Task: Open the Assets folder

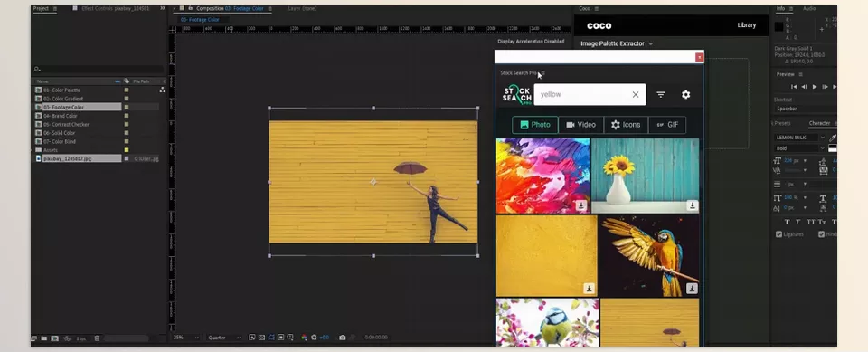Action: 51,150
